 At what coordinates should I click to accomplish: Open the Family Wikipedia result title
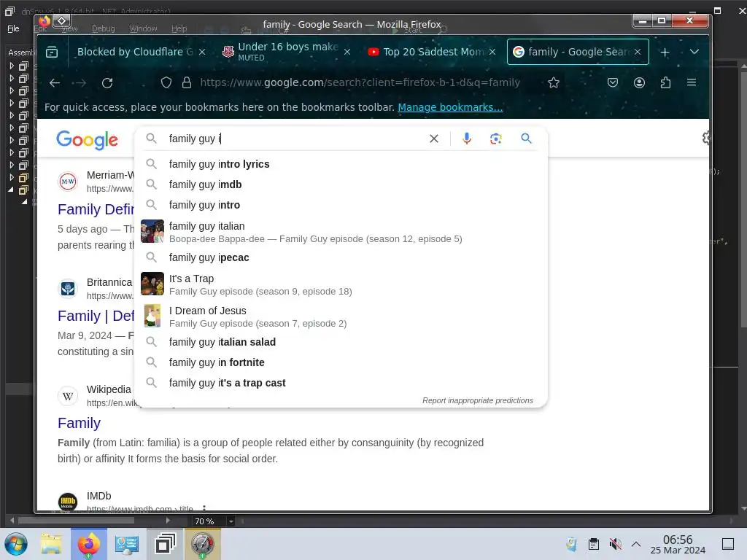tap(79, 423)
